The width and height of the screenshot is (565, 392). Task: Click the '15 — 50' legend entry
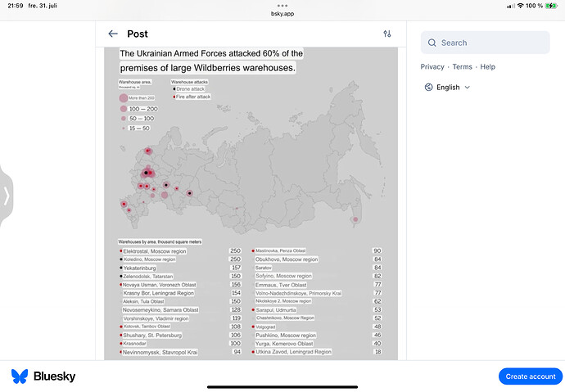click(x=139, y=128)
